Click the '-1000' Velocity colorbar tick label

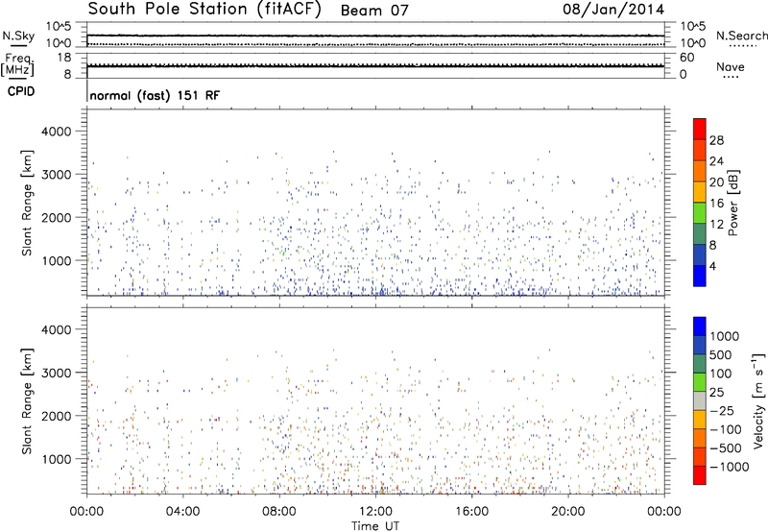pos(730,467)
